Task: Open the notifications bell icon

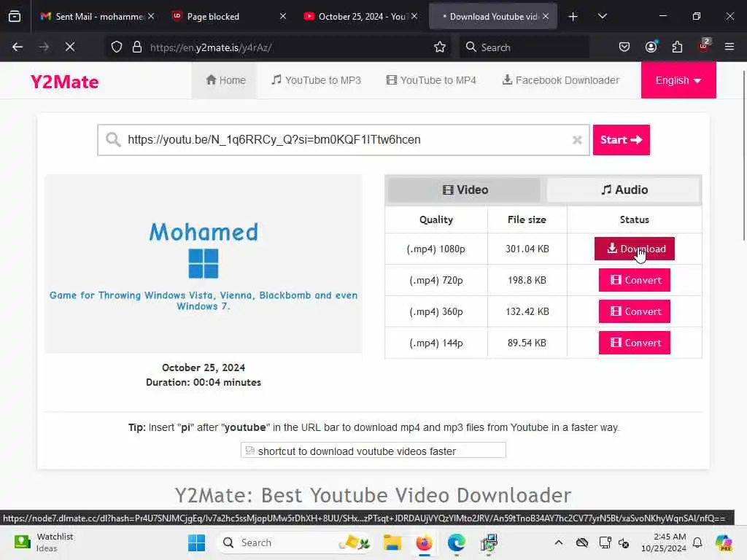Action: [x=697, y=542]
